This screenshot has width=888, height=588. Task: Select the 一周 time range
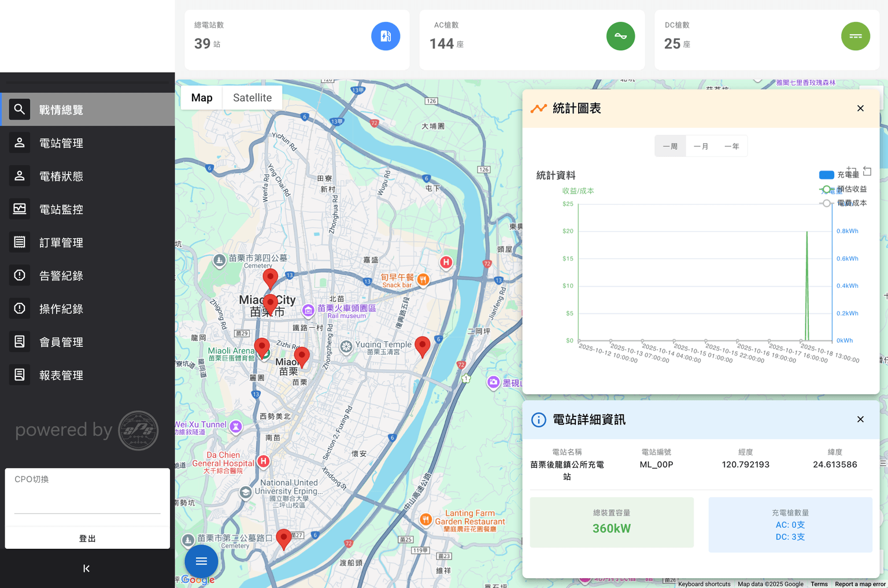(670, 146)
